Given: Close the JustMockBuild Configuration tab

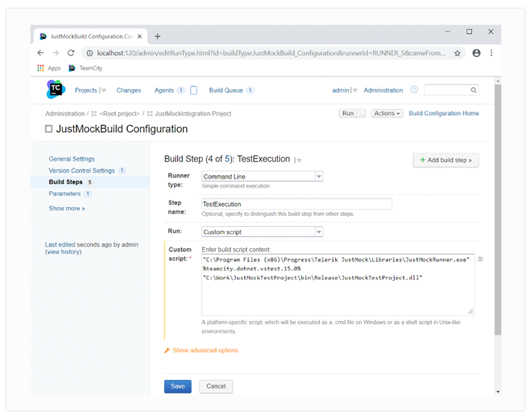Looking at the screenshot, I should coord(139,37).
